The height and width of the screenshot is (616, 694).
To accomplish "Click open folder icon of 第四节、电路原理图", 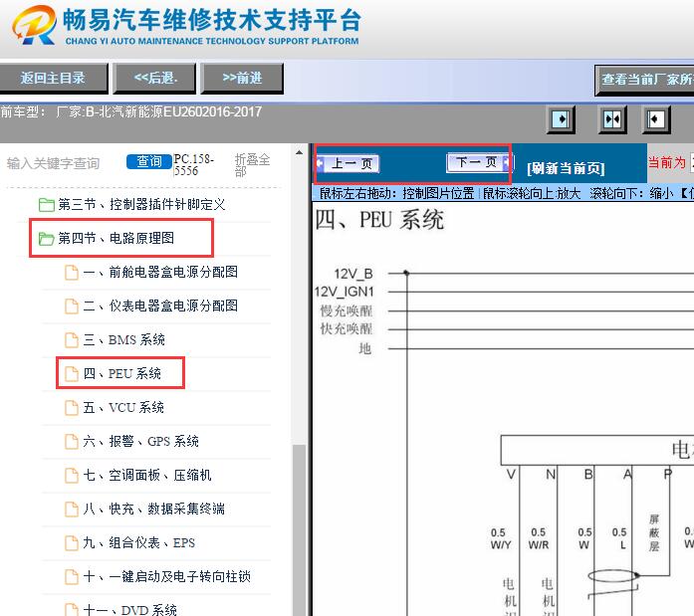I will tap(47, 239).
